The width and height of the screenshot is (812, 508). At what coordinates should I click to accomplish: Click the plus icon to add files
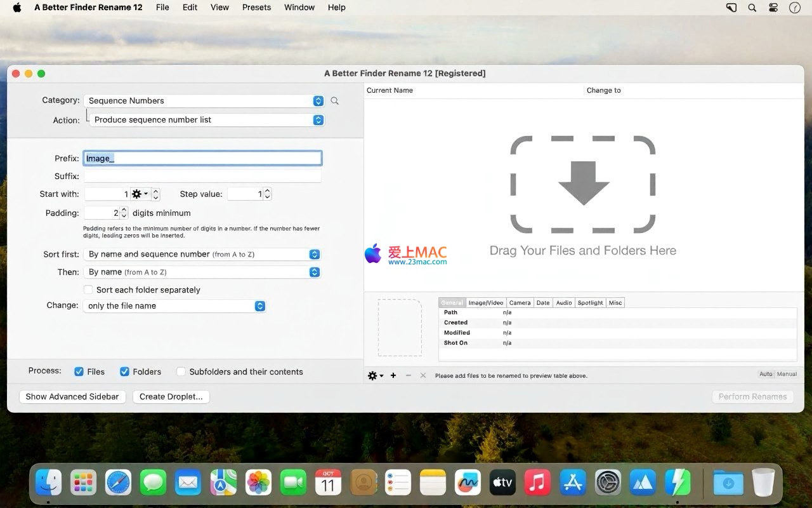[393, 376]
